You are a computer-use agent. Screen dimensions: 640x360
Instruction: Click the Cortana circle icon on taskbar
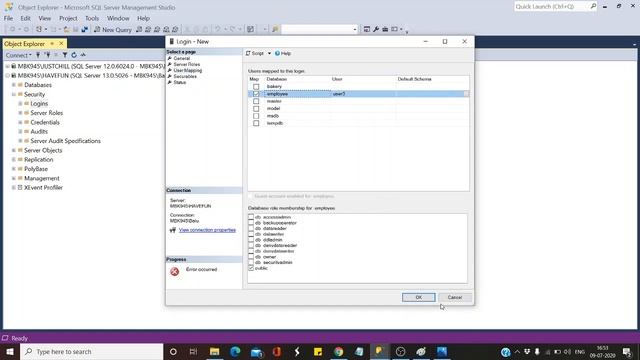173,351
